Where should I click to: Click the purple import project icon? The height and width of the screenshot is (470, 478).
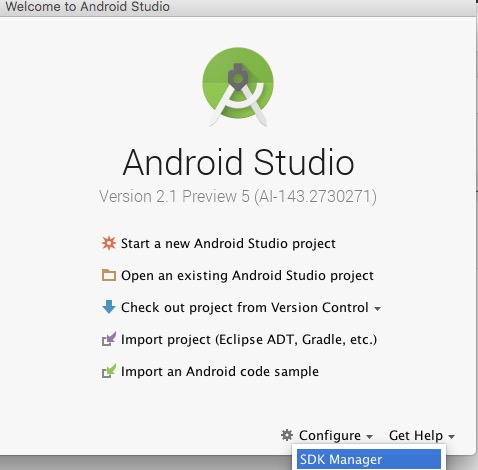109,339
